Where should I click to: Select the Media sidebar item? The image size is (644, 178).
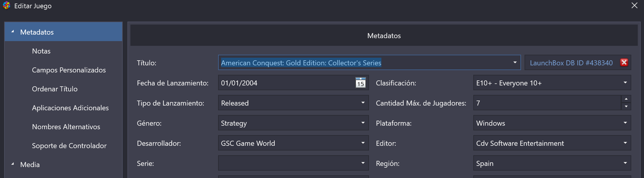click(30, 164)
